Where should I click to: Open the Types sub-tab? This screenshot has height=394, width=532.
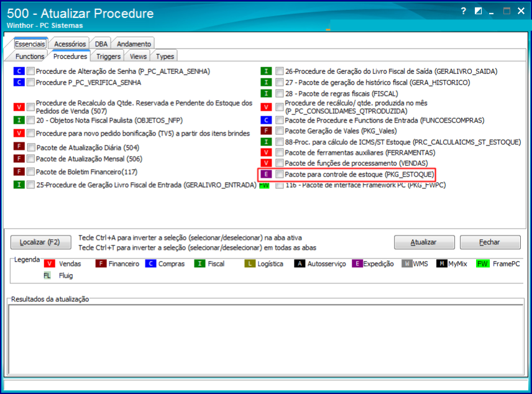click(165, 57)
